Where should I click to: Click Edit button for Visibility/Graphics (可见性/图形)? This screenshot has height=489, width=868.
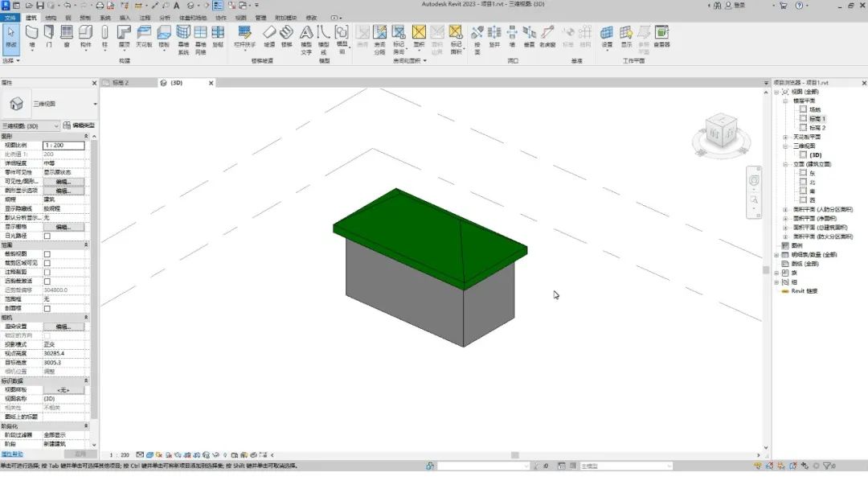click(x=63, y=182)
